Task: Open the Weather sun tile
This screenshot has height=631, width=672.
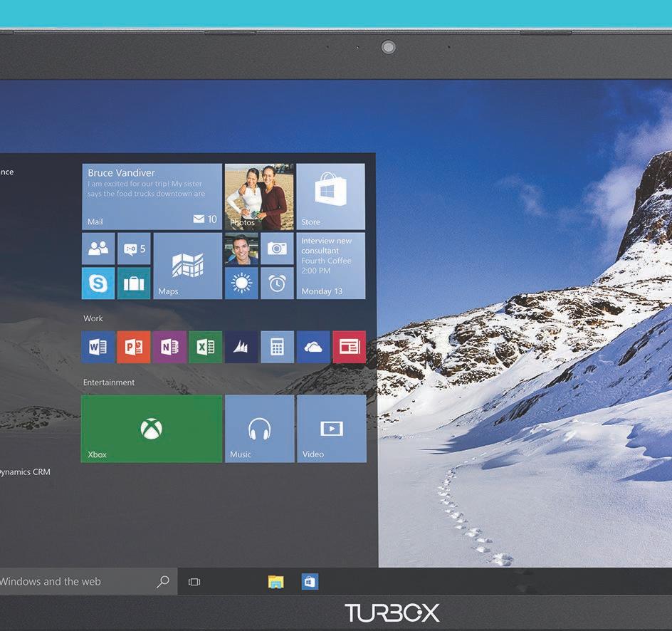Action: pyautogui.click(x=241, y=283)
